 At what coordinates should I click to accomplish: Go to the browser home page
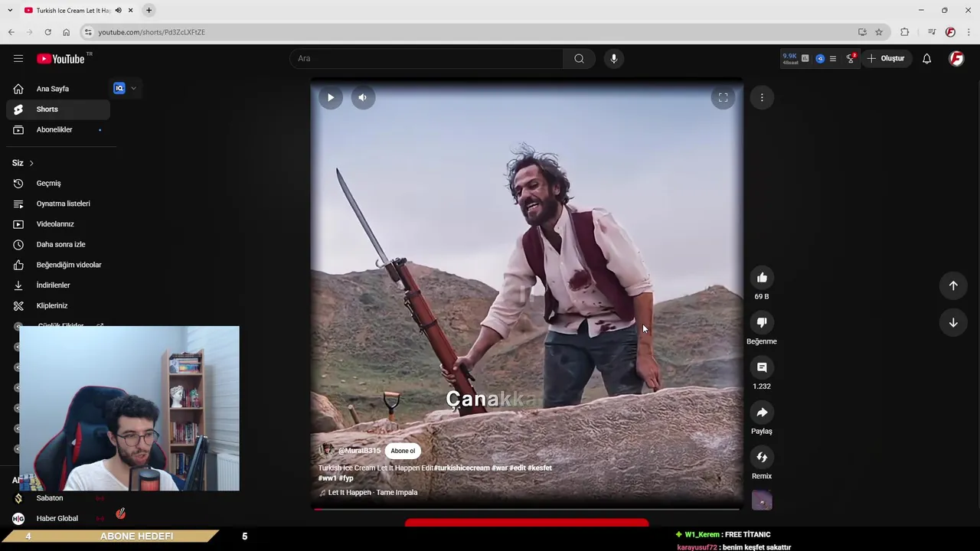tap(66, 32)
